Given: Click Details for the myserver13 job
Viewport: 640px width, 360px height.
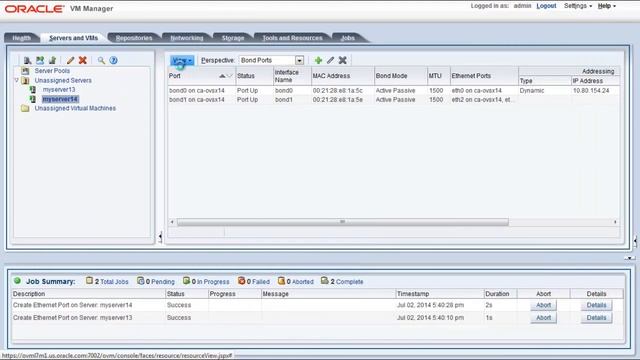Looking at the screenshot, I should [x=596, y=318].
